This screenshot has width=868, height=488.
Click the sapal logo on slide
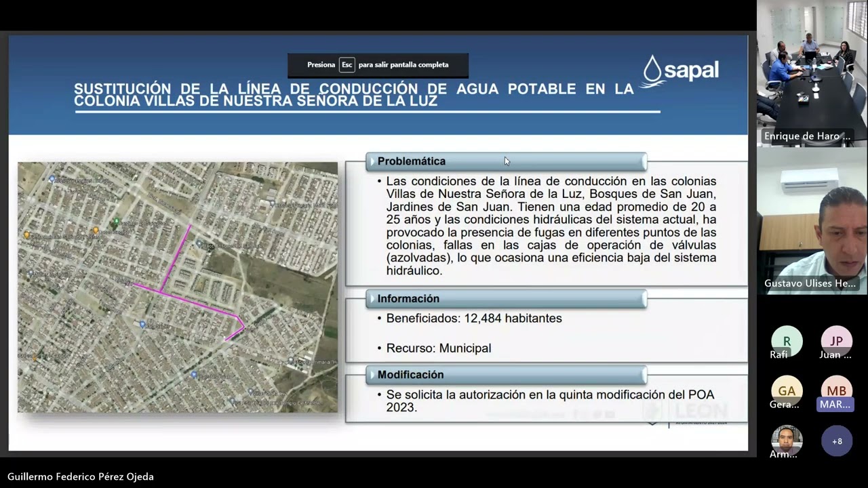pyautogui.click(x=680, y=71)
